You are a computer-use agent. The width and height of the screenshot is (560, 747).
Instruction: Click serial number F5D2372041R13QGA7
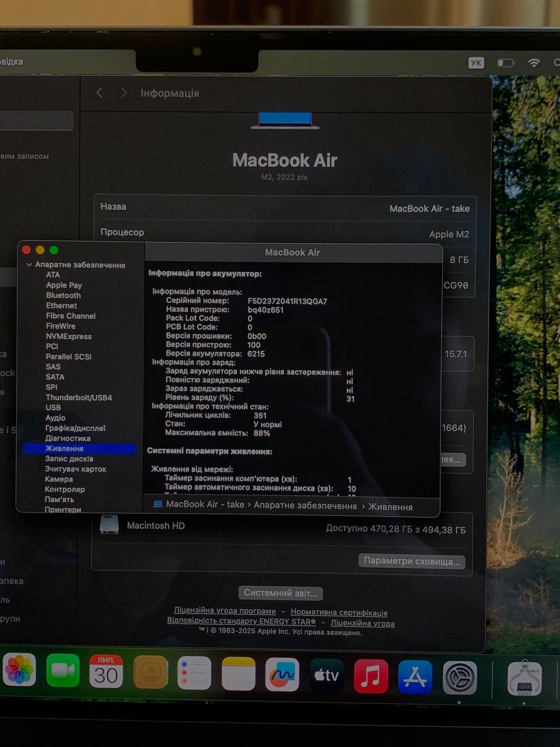[x=287, y=301]
